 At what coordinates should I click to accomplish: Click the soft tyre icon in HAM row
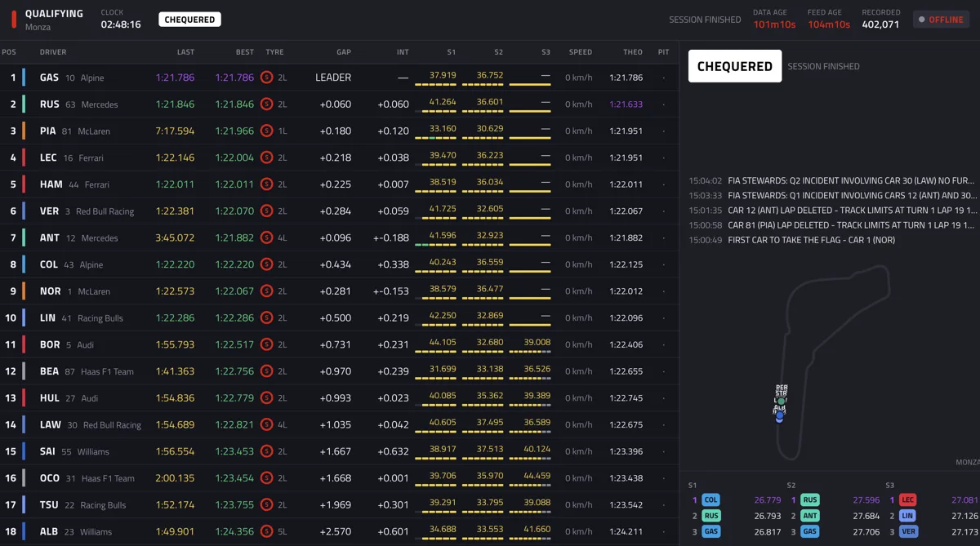[266, 184]
